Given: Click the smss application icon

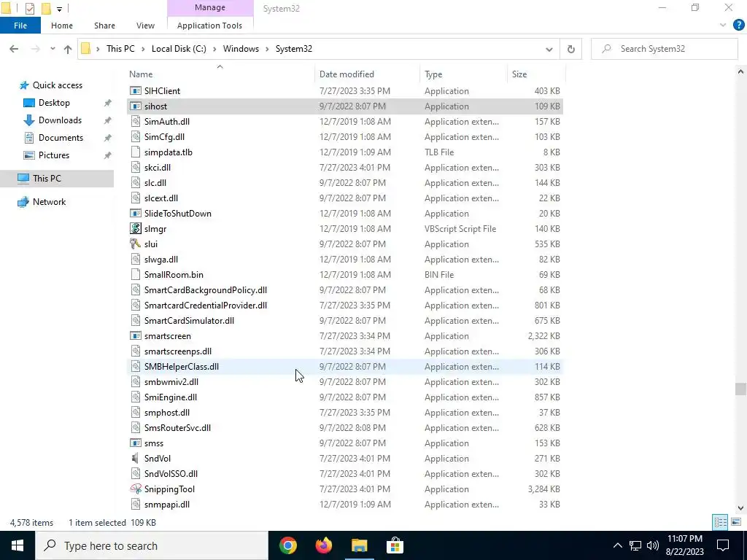Looking at the screenshot, I should [136, 443].
